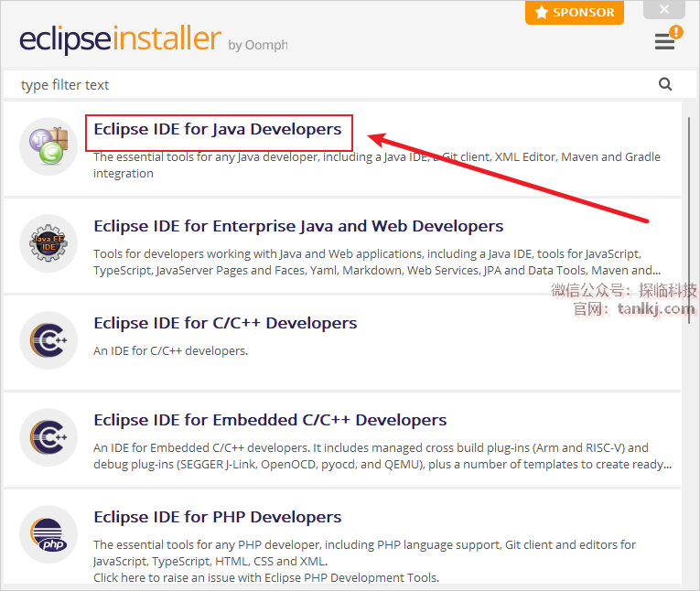Pick Eclipse IDE for PHP Developers
The image size is (700, 591).
[x=218, y=517]
